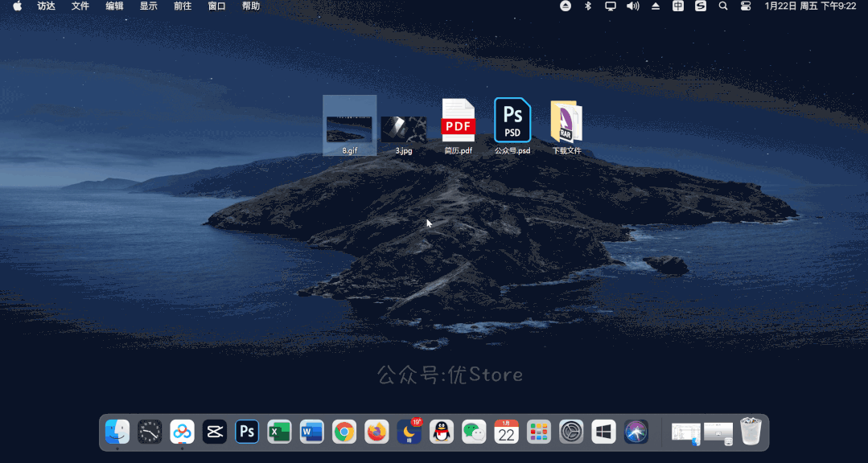
Task: Activate Siri from the Dock
Action: (636, 432)
